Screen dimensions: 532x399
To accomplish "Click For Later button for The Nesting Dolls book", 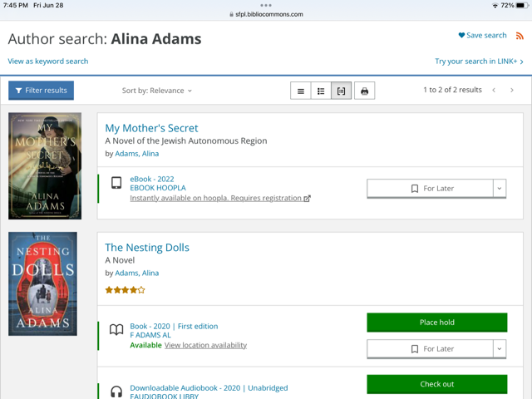I will coord(430,349).
